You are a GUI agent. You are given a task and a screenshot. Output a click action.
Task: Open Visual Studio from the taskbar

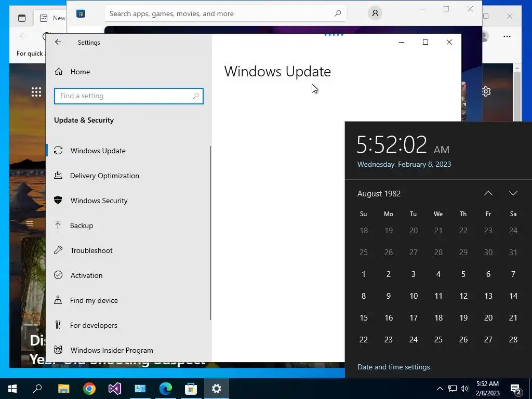tap(115, 389)
